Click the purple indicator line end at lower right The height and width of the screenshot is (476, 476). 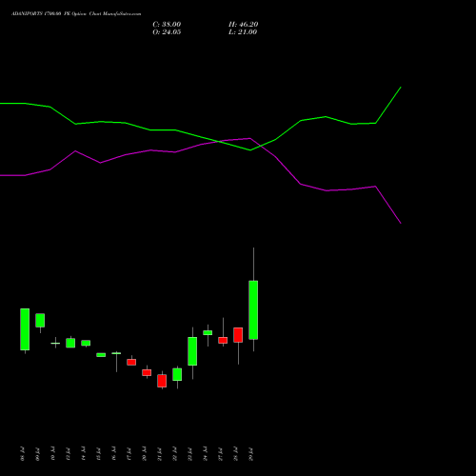pos(401,223)
